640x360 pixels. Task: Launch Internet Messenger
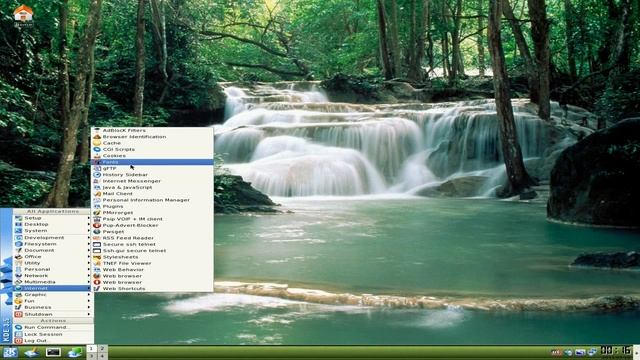[x=152, y=181]
